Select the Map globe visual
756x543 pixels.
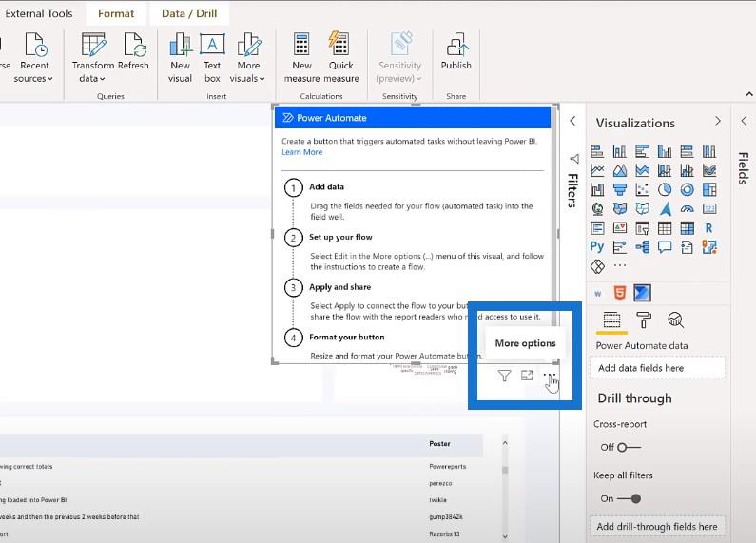(x=597, y=209)
